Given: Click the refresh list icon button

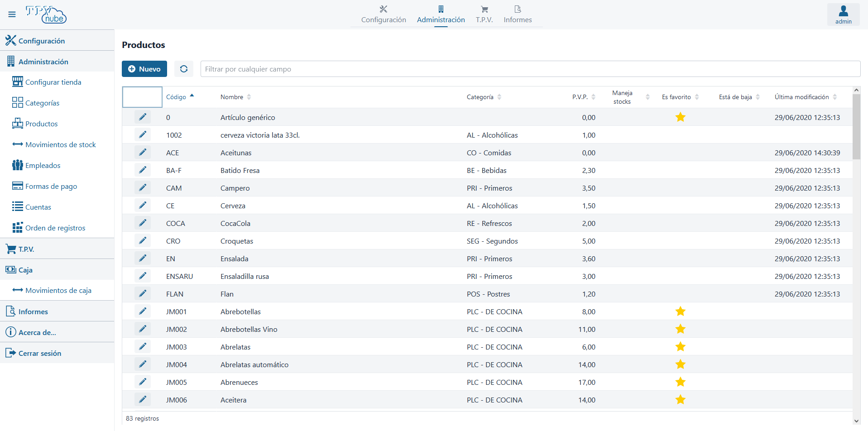Looking at the screenshot, I should (x=183, y=69).
